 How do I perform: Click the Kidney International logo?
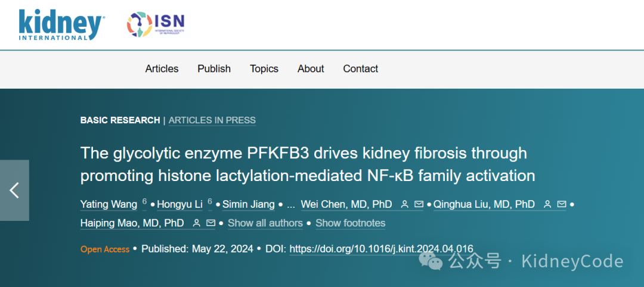(61, 24)
